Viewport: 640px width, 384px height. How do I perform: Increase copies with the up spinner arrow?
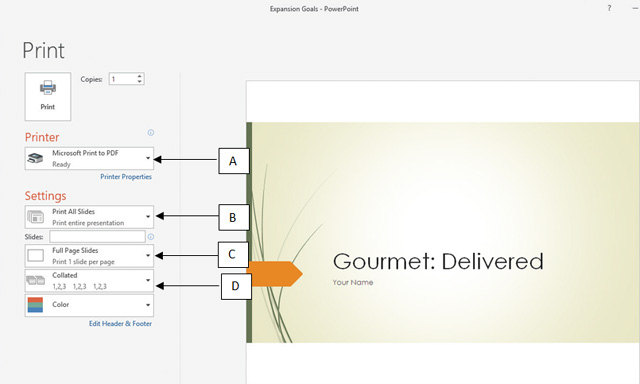tap(140, 76)
